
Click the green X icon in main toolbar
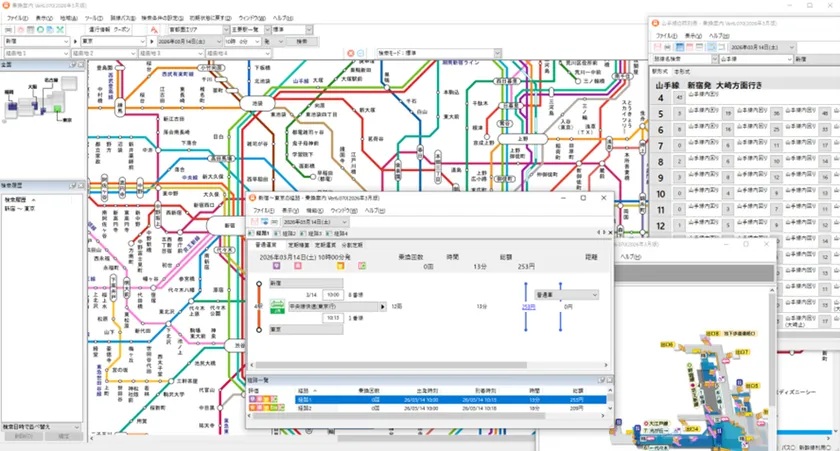coord(57,30)
